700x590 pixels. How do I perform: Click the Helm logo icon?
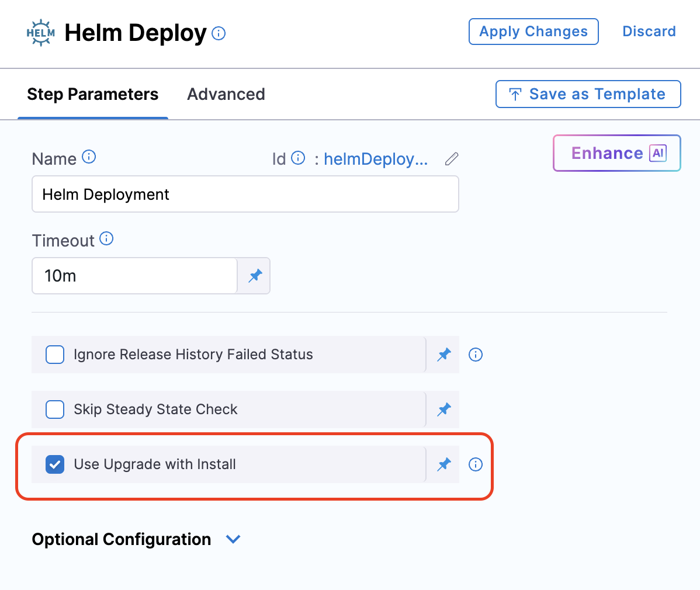coord(41,33)
